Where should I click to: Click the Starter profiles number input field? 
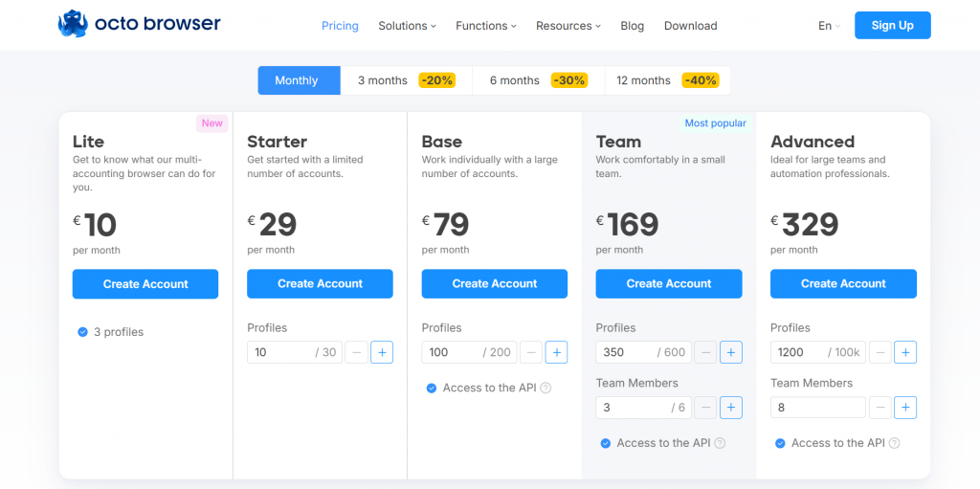(x=278, y=352)
